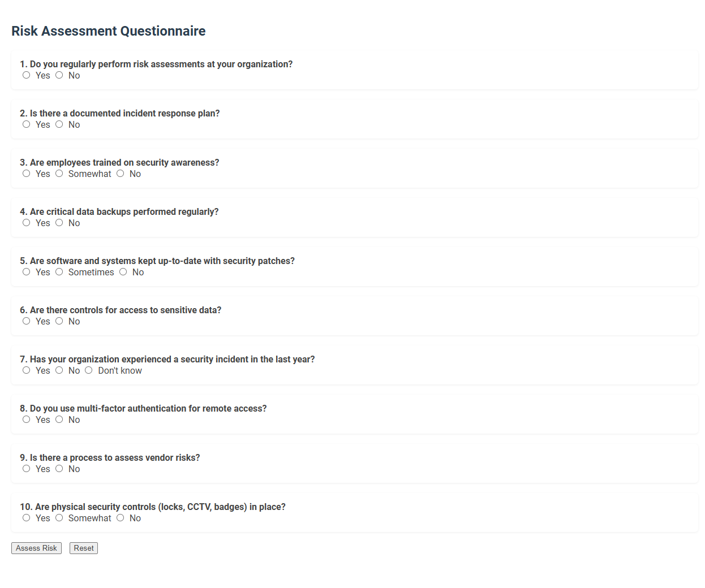Select No for applying security patches

[123, 271]
